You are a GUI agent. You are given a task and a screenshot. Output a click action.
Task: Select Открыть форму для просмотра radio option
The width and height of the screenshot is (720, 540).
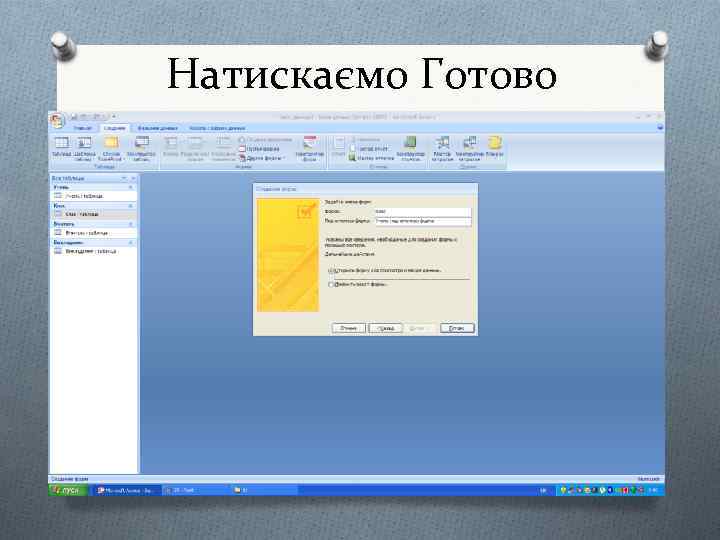(331, 271)
